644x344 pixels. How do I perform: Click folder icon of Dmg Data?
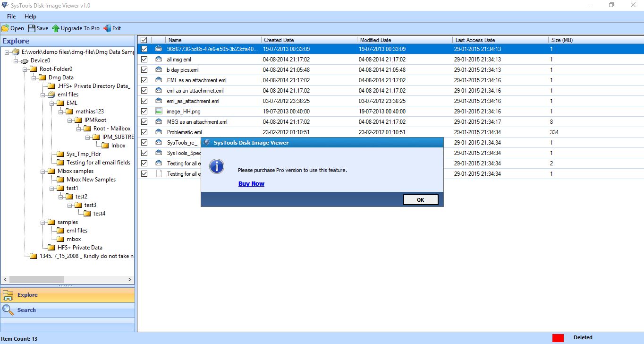42,77
